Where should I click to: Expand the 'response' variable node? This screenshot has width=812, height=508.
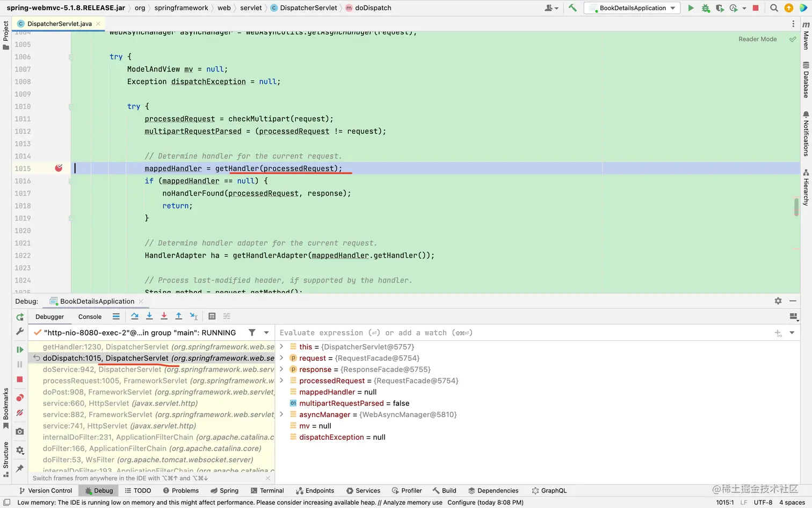coord(281,369)
